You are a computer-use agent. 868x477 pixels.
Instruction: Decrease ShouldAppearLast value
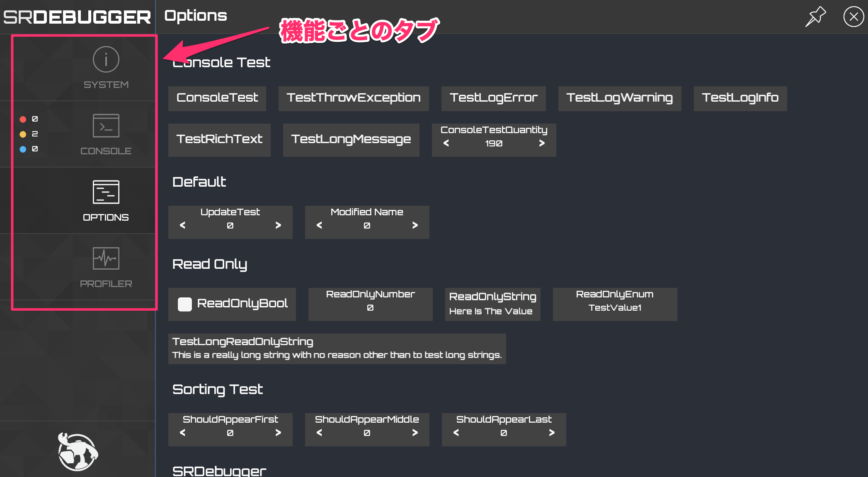click(x=456, y=433)
